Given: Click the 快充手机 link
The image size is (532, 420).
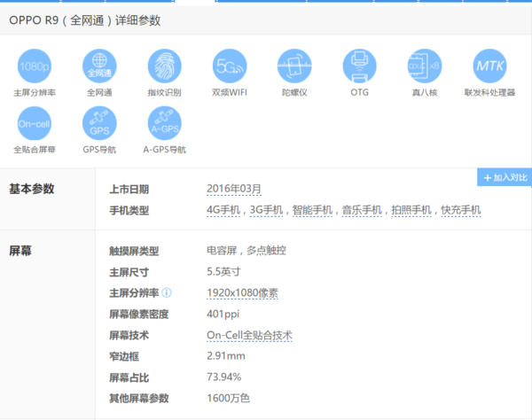Looking at the screenshot, I should pos(461,210).
